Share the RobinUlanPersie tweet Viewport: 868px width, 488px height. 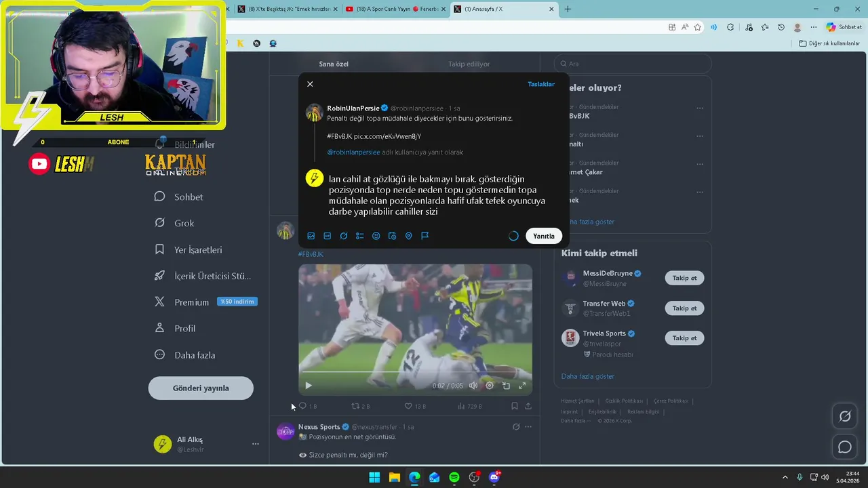tap(528, 406)
